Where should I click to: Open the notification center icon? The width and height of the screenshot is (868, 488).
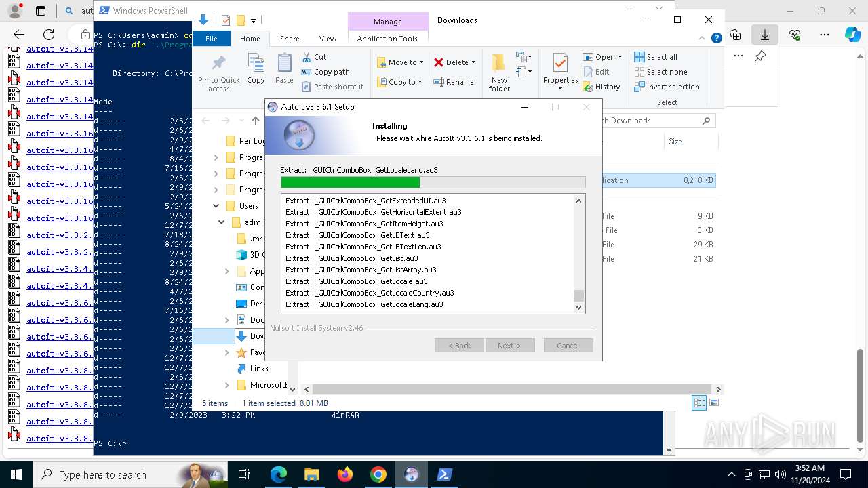(846, 474)
